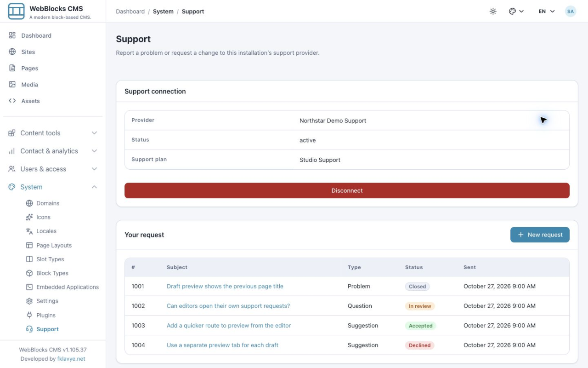Click the Plugins plug icon
This screenshot has height=368, width=588.
pyautogui.click(x=29, y=315)
